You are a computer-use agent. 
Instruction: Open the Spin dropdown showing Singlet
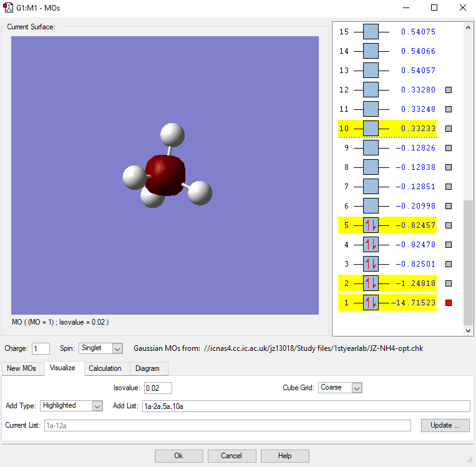click(100, 348)
